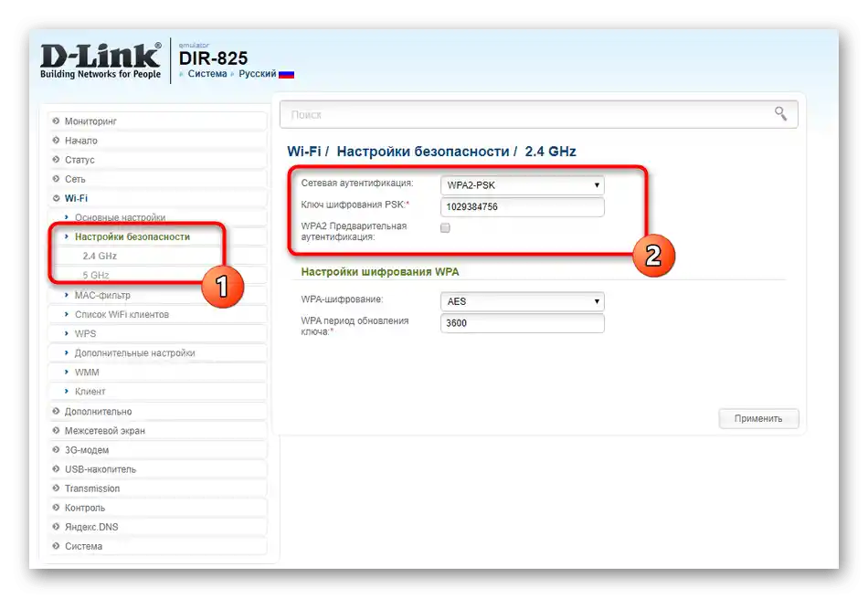This screenshot has width=868, height=598.
Task: Click Wi-Fi in the page breadcrumb
Action: (304, 151)
